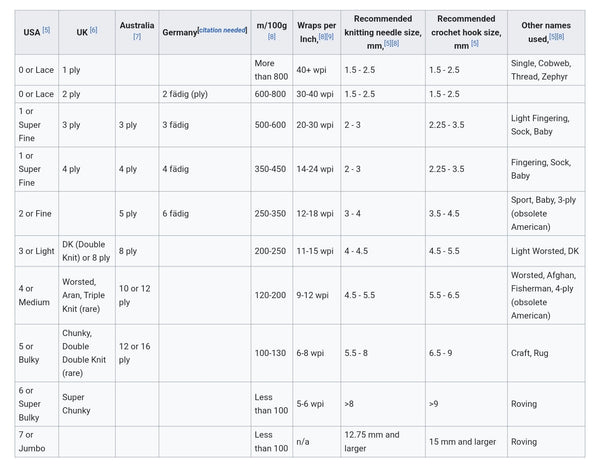Select the 'More than 800' m/100g cell

tap(271, 70)
